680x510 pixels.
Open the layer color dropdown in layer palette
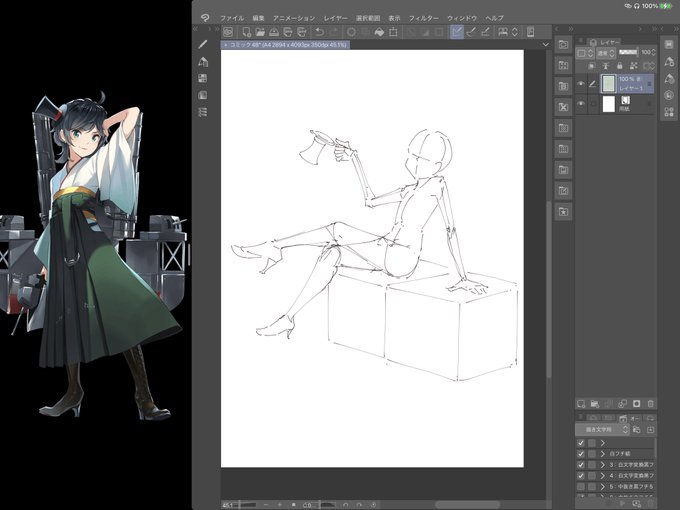coord(584,53)
